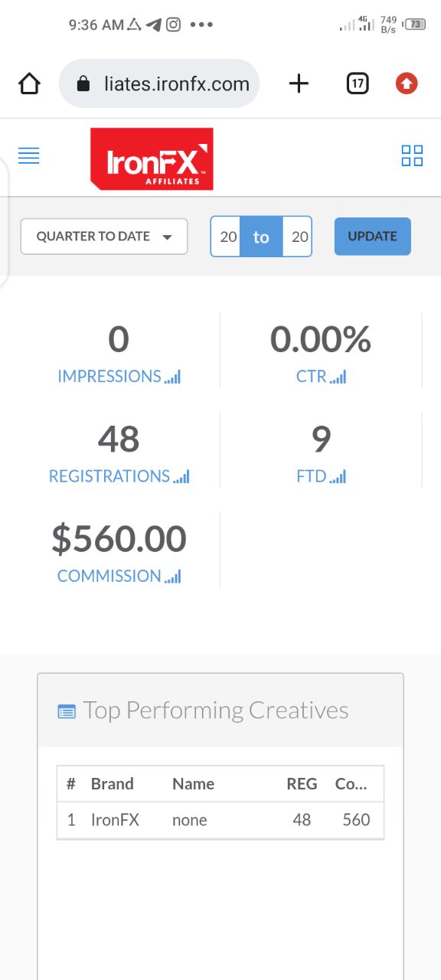Click the chart icon beside Impressions
The height and width of the screenshot is (980, 441).
(x=172, y=377)
